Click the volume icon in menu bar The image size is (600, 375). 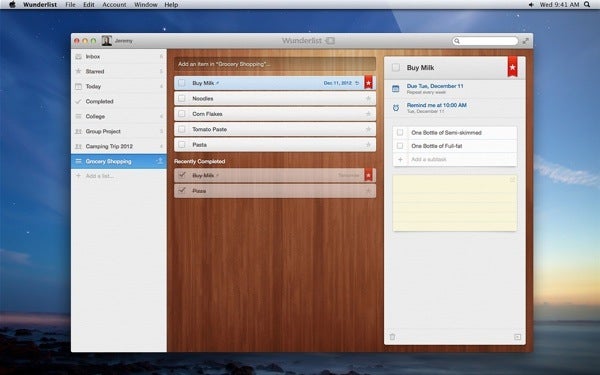coord(531,5)
